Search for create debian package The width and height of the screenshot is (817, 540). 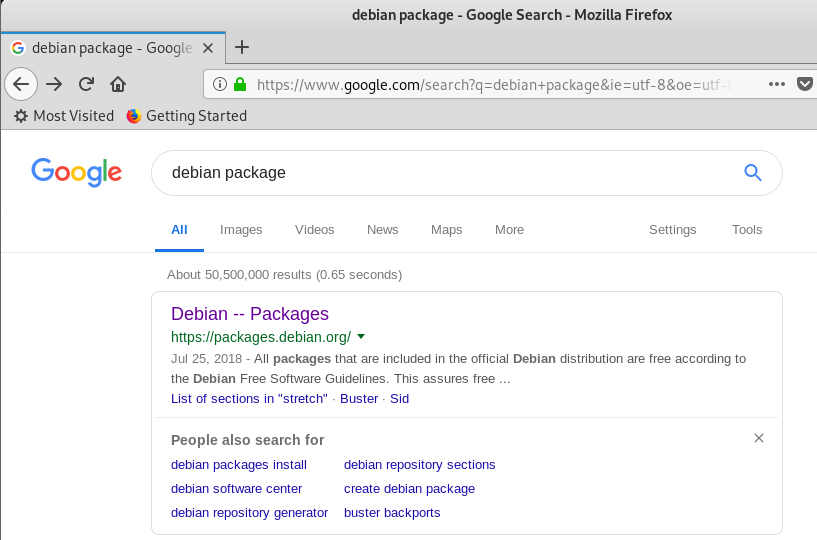coord(410,488)
